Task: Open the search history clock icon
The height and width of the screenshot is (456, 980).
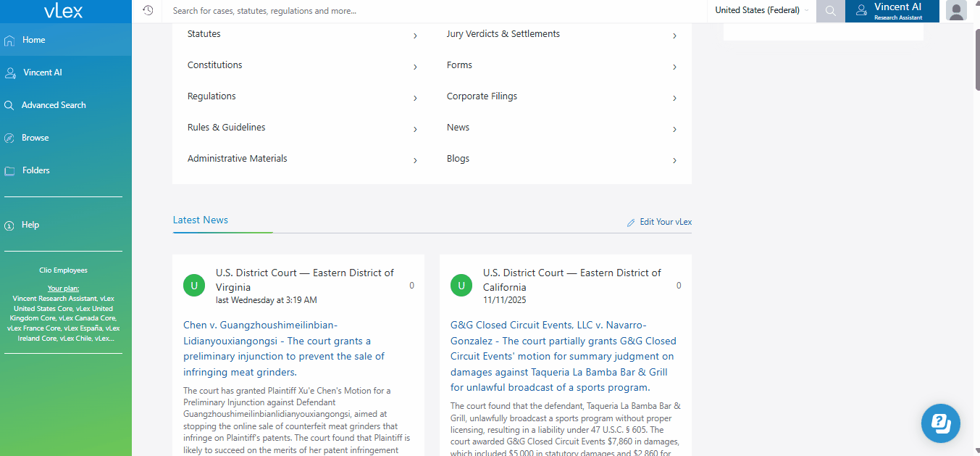Action: (148, 11)
